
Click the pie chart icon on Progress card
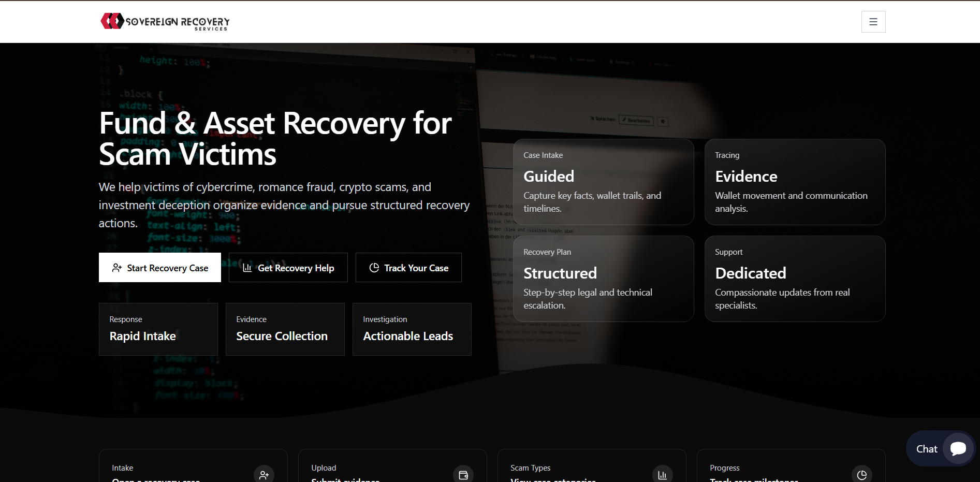point(862,474)
